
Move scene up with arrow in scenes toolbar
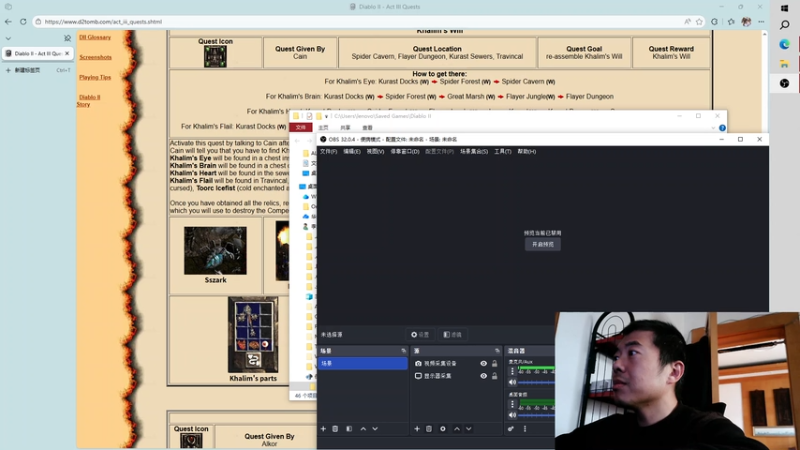tap(363, 429)
